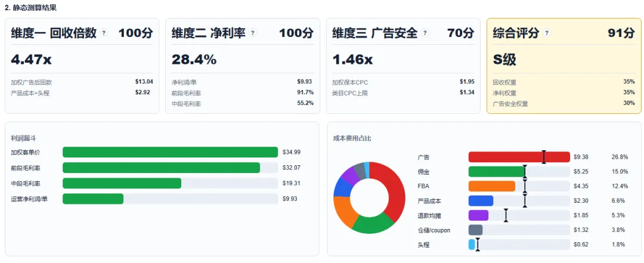Click the S级 grade text

(504, 60)
